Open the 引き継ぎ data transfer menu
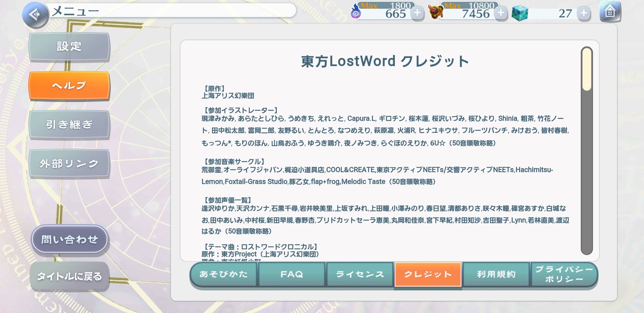The height and width of the screenshot is (313, 644). pyautogui.click(x=69, y=124)
